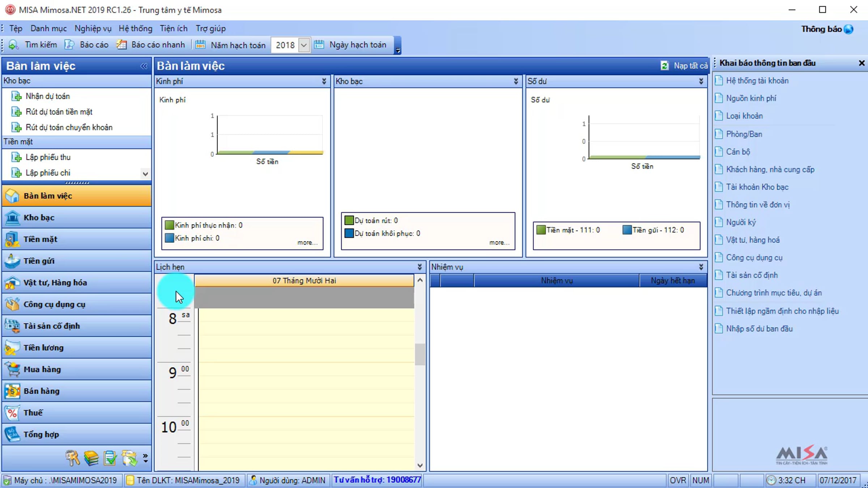Click the checklist icon in sidebar footer
Viewport: 868px width, 488px height.
(110, 458)
